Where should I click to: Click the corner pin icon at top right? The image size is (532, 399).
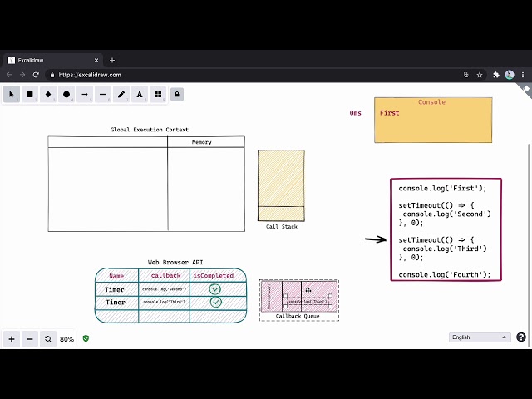click(525, 89)
